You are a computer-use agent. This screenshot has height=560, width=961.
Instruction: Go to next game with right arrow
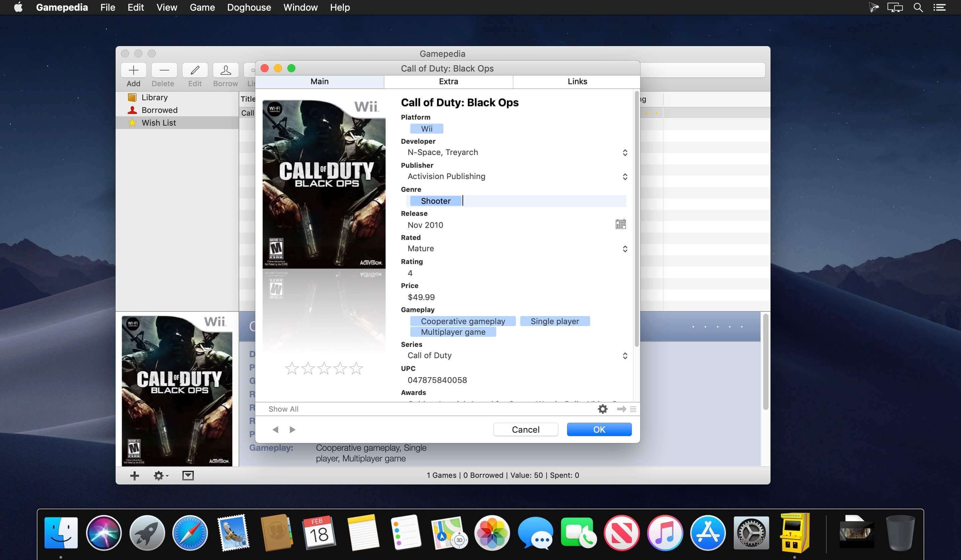292,430
